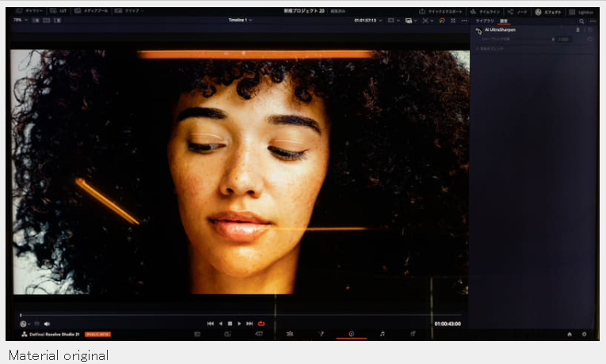Toggle loop playback button
Screen dimensions: 606x364
click(261, 324)
